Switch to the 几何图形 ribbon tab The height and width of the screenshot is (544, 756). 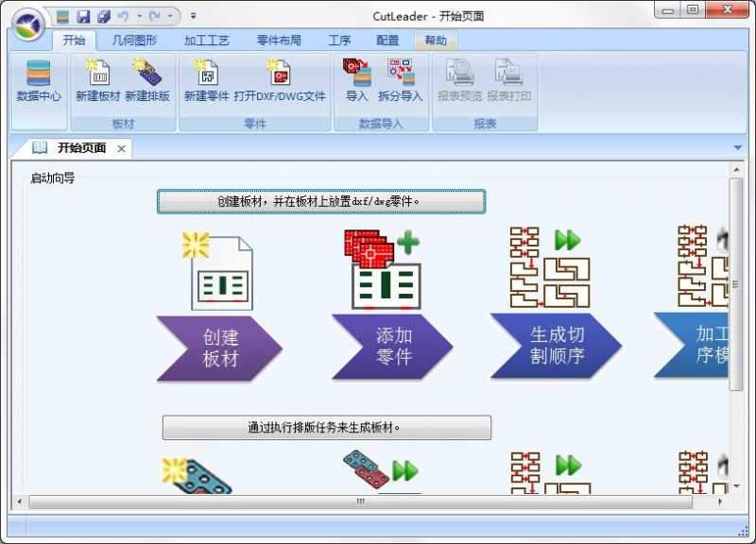click(x=134, y=41)
